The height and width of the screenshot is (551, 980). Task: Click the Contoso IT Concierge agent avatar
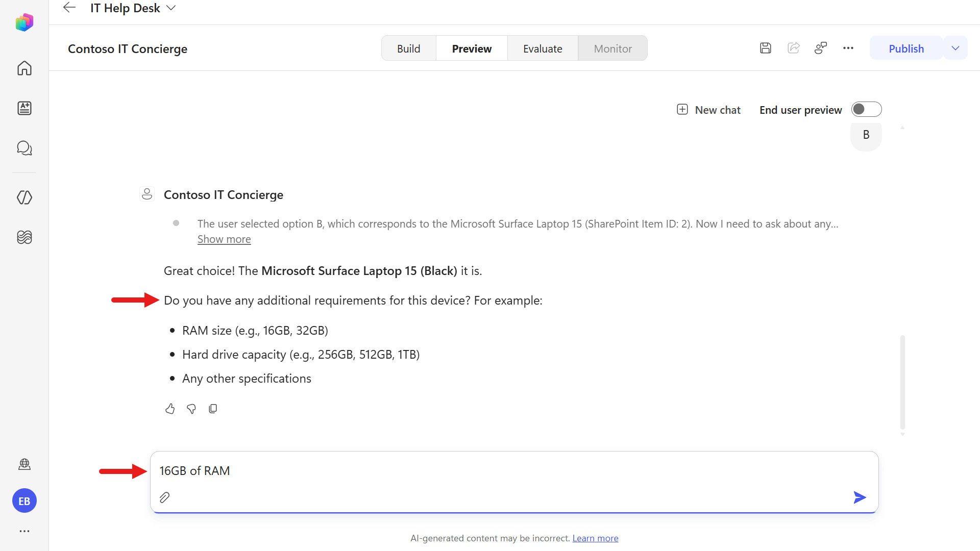pyautogui.click(x=147, y=194)
